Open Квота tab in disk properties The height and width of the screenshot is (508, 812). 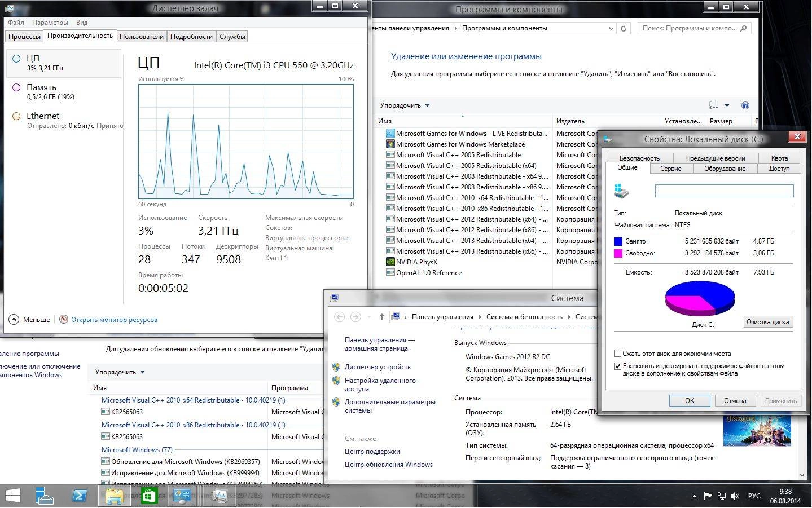click(779, 158)
